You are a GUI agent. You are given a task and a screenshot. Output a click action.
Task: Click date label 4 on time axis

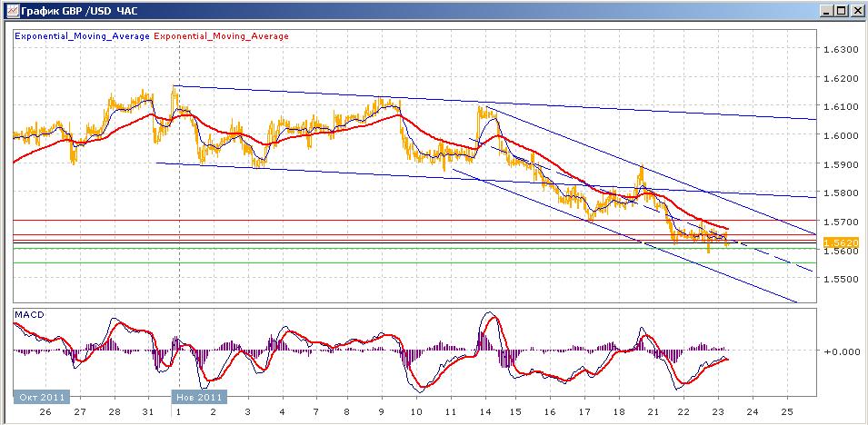[283, 412]
